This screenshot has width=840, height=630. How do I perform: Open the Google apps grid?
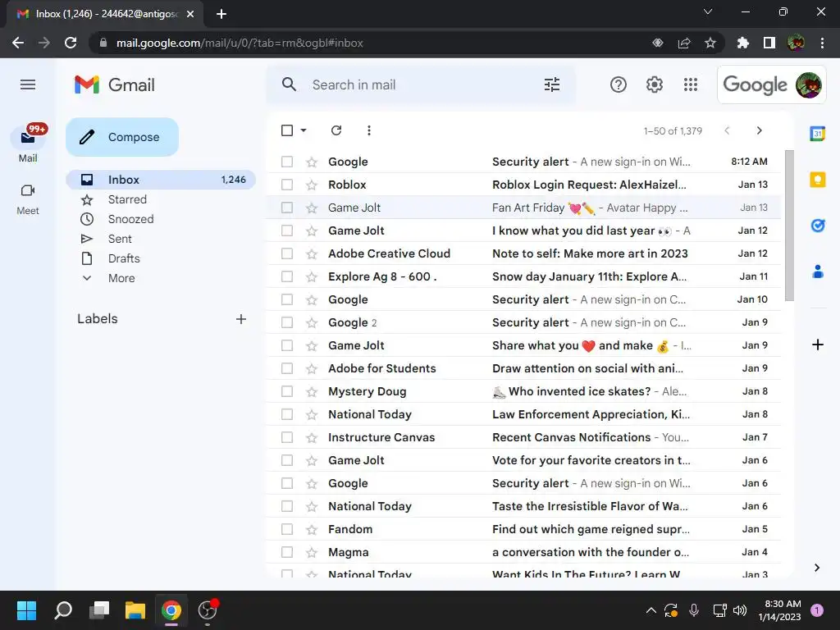pos(691,84)
